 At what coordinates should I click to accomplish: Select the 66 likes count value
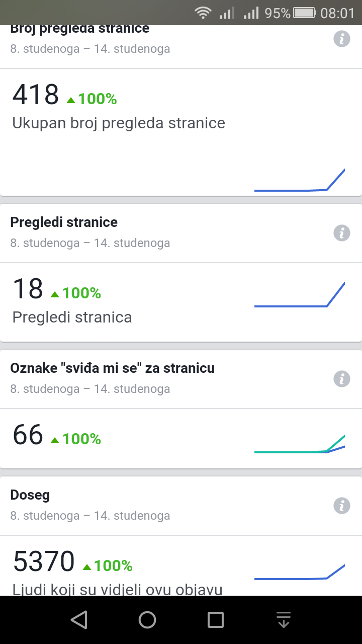(28, 435)
